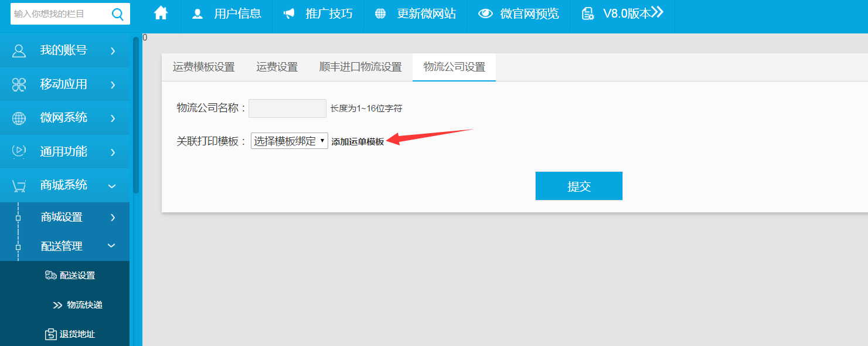This screenshot has width=868, height=346.
Task: Click the 配送设置 truck icon
Action: coord(51,275)
